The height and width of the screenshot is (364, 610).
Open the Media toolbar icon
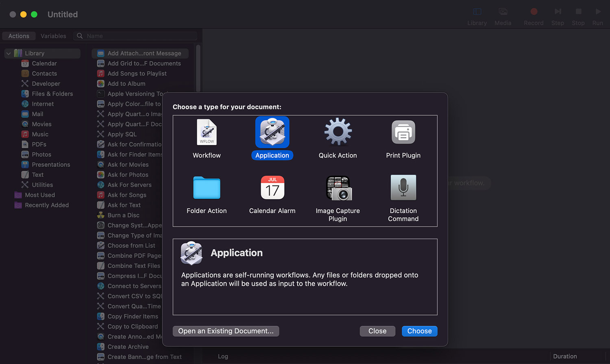click(503, 11)
